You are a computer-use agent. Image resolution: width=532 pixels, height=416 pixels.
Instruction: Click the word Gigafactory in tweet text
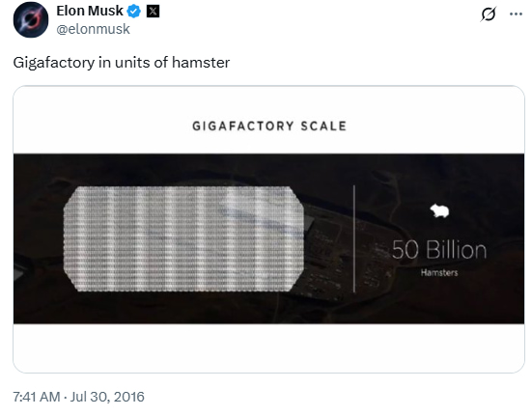click(x=54, y=63)
